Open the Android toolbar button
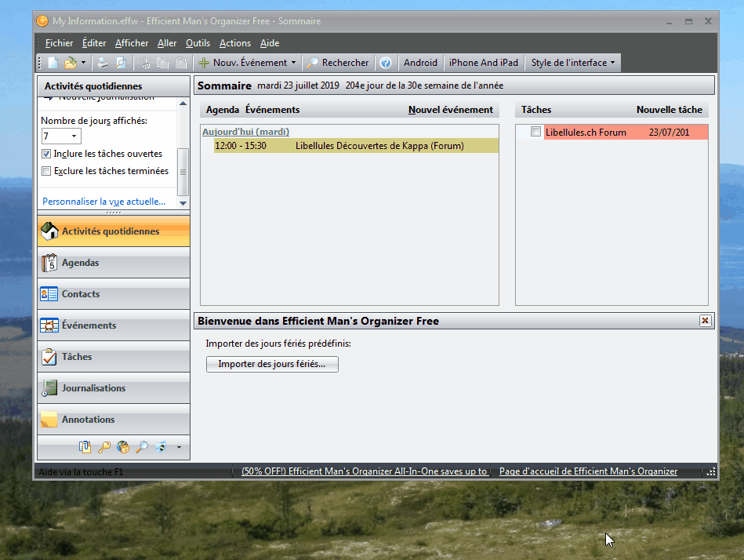This screenshot has width=744, height=560. [x=420, y=63]
